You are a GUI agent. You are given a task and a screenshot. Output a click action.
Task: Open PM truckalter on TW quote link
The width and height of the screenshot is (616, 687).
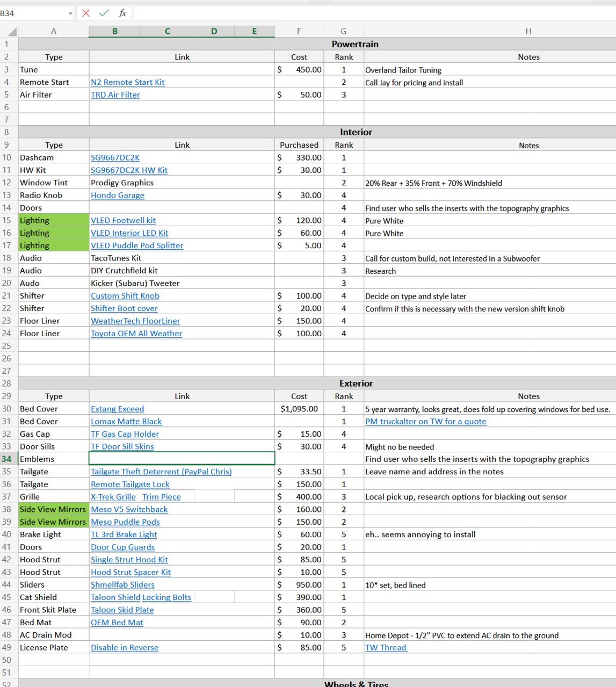(x=426, y=422)
